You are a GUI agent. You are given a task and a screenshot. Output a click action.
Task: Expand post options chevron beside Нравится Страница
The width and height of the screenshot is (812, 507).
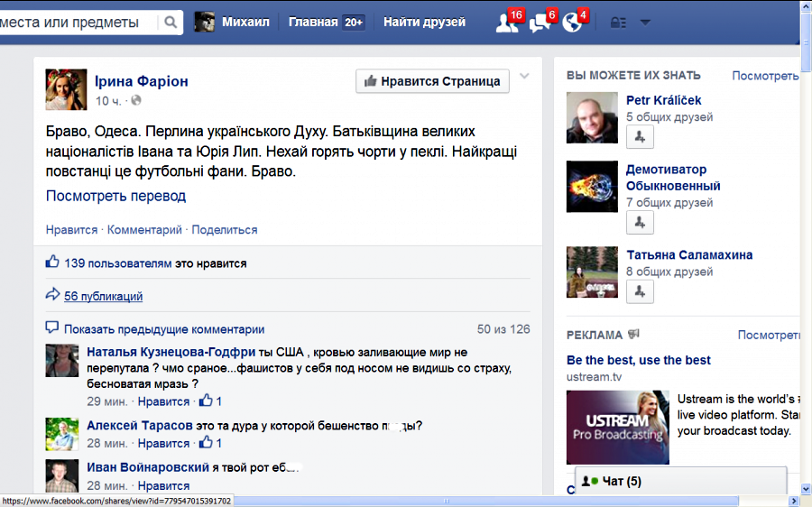[x=525, y=76]
